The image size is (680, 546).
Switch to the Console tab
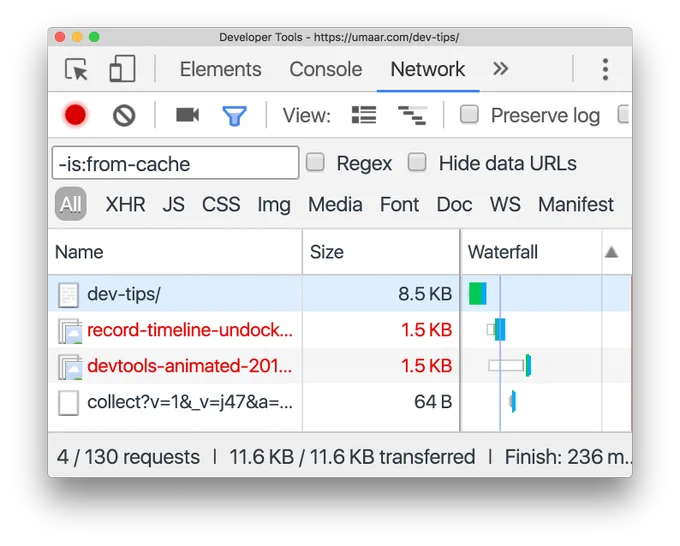[326, 69]
